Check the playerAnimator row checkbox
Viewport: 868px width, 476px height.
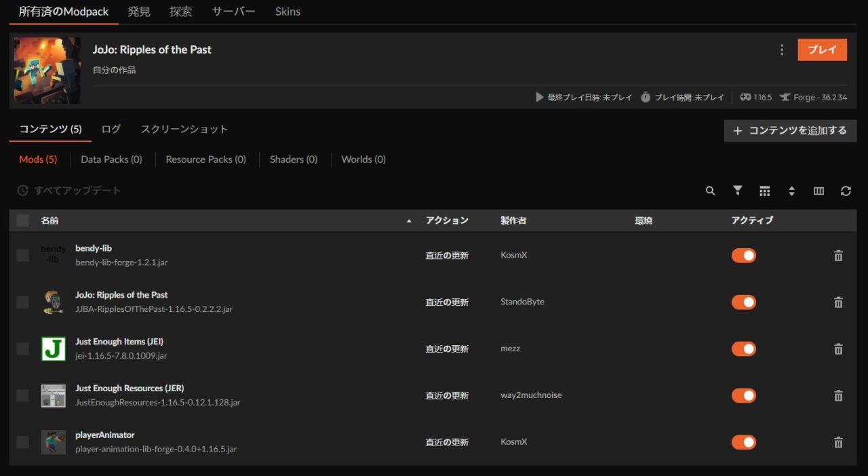pyautogui.click(x=23, y=442)
